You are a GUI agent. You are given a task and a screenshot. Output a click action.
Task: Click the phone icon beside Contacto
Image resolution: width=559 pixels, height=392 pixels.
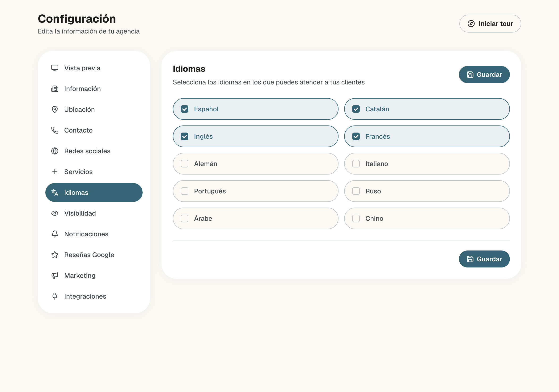coord(55,130)
